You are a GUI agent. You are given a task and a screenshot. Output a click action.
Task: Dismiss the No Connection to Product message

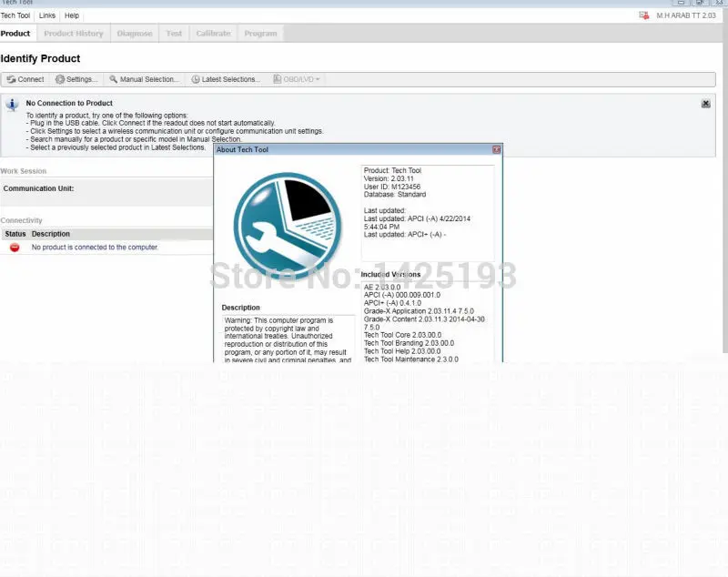(x=706, y=104)
